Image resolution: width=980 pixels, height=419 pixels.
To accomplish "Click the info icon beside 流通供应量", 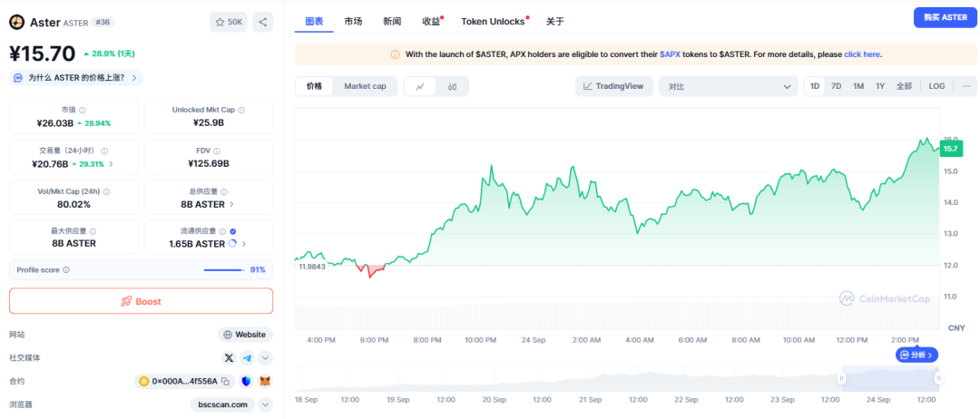I will [222, 231].
